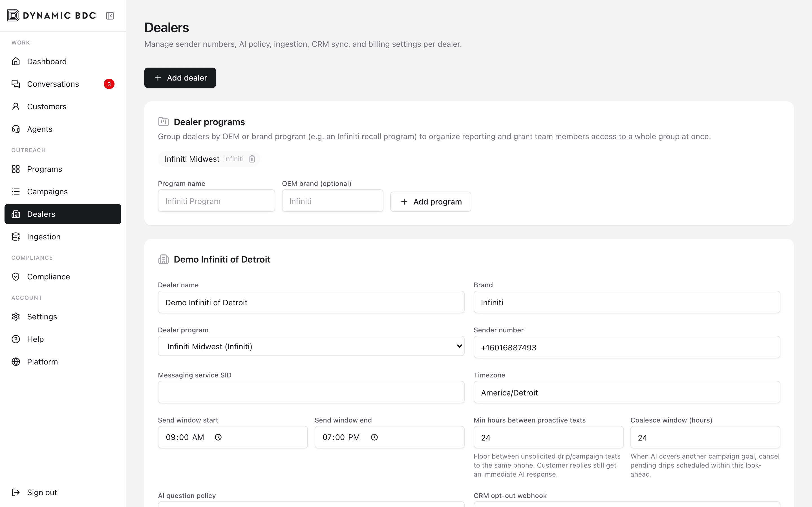Image resolution: width=812 pixels, height=507 pixels.
Task: Focus the Program name input field
Action: coord(217,201)
